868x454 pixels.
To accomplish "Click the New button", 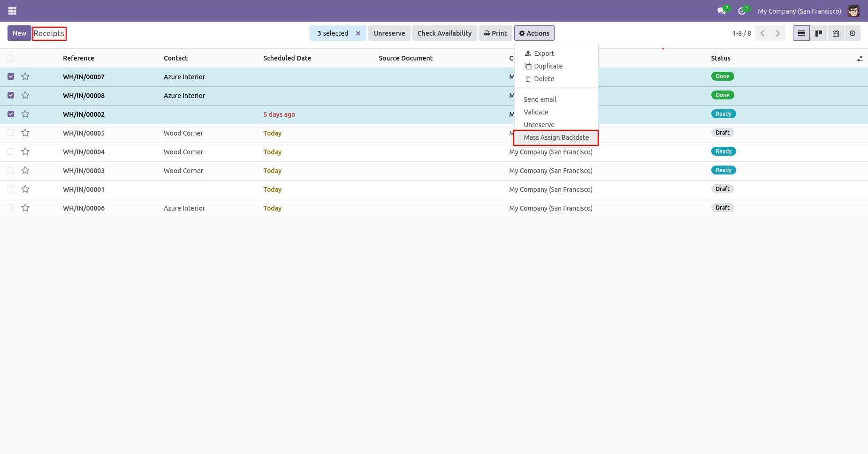I will click(19, 33).
